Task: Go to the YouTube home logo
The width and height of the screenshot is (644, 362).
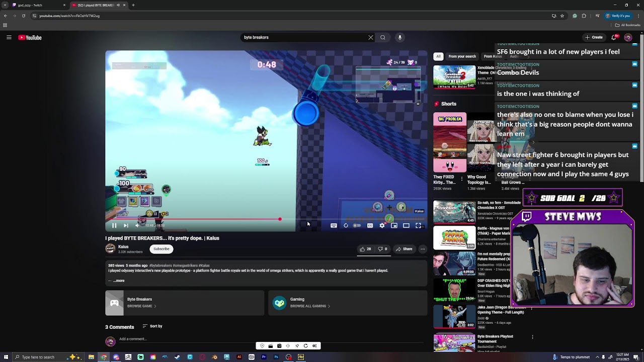Action: point(30,37)
